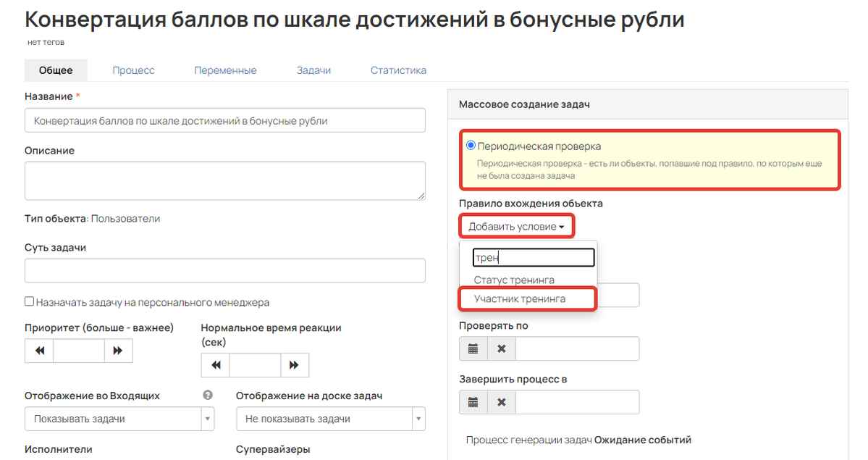Image resolution: width=868 pixels, height=460 pixels.
Task: Open 'Добавить условие' dropdown
Action: click(516, 226)
